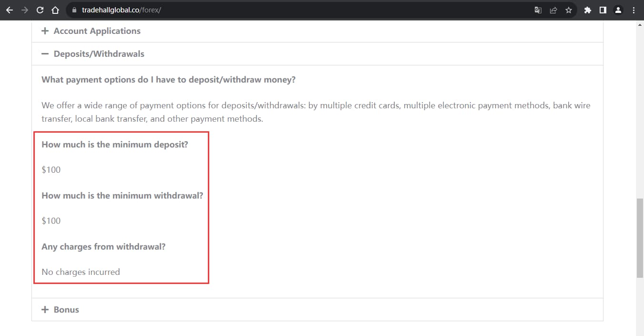
Task: Go back to the previous page
Action: click(x=10, y=10)
